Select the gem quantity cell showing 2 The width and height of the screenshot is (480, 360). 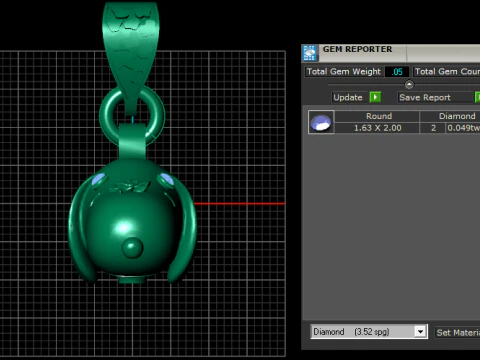(x=433, y=128)
